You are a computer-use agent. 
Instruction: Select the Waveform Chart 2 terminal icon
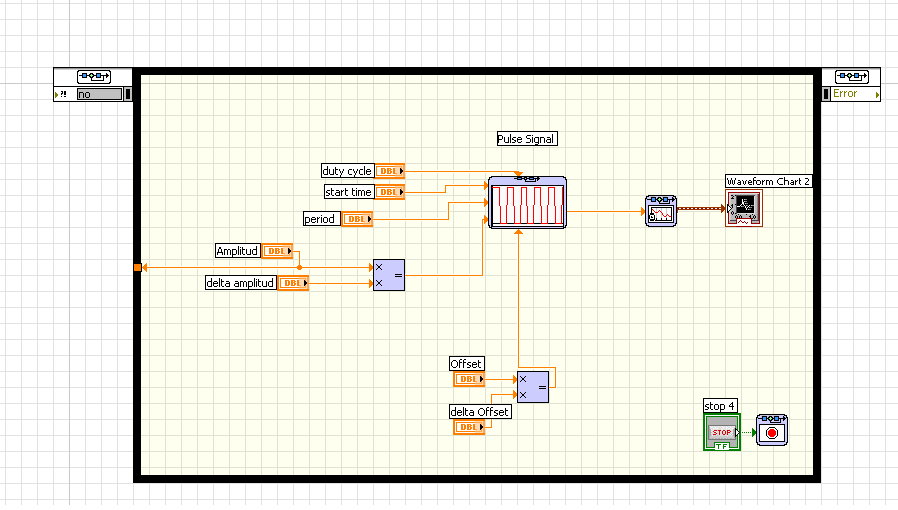pos(743,208)
